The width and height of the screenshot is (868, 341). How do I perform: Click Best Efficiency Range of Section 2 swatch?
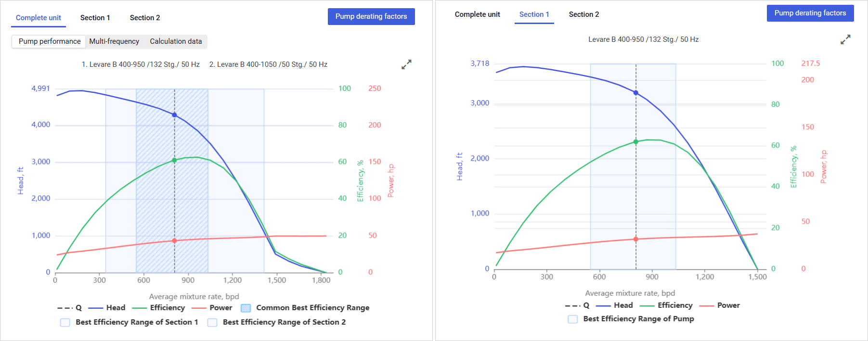[212, 322]
